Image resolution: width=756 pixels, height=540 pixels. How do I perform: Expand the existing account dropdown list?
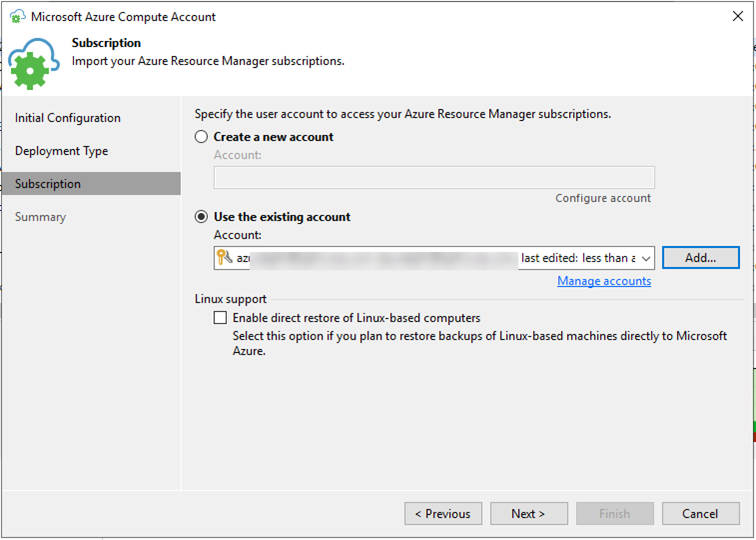pos(646,258)
